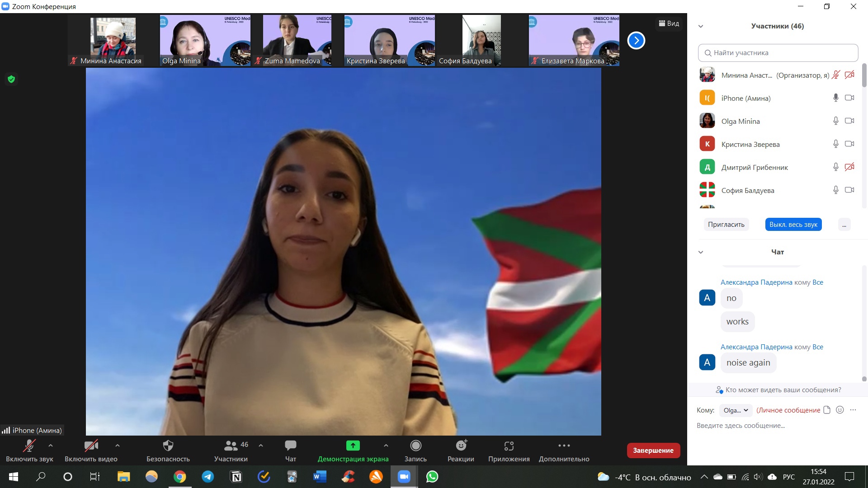868x488 pixels.
Task: Toggle camera for Дмитрий Грибенник
Action: click(x=849, y=167)
